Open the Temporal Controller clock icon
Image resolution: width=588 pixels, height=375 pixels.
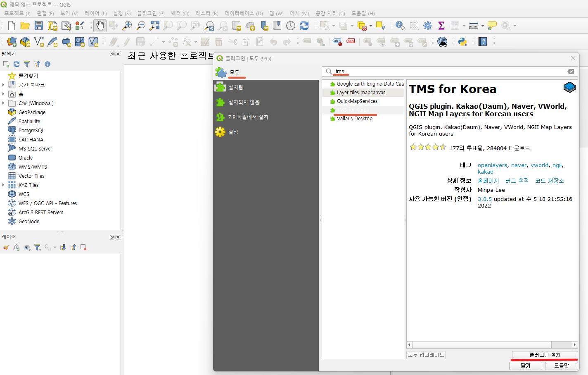pyautogui.click(x=291, y=26)
